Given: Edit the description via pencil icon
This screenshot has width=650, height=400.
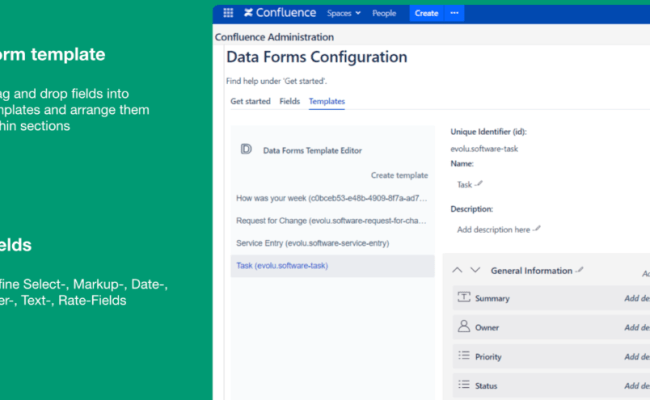Looking at the screenshot, I should coord(537,229).
